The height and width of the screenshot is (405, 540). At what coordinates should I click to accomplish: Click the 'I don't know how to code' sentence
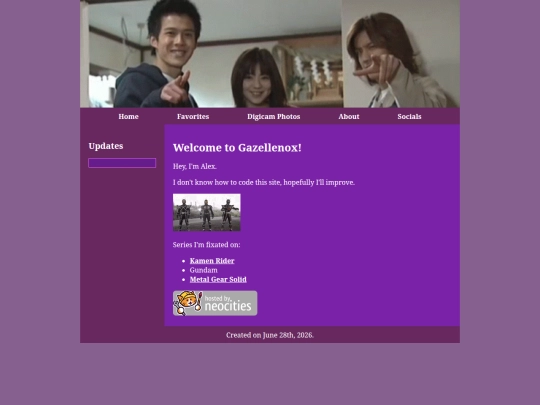[263, 182]
